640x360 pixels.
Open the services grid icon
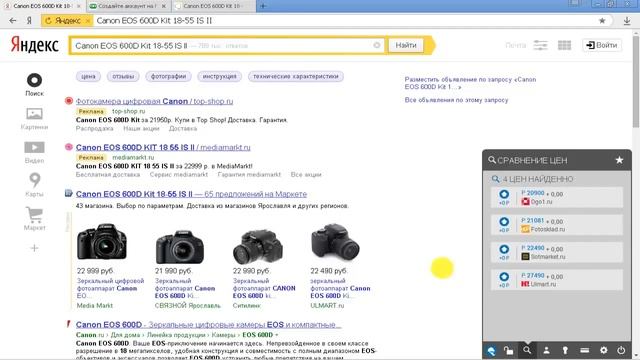[x=564, y=45]
